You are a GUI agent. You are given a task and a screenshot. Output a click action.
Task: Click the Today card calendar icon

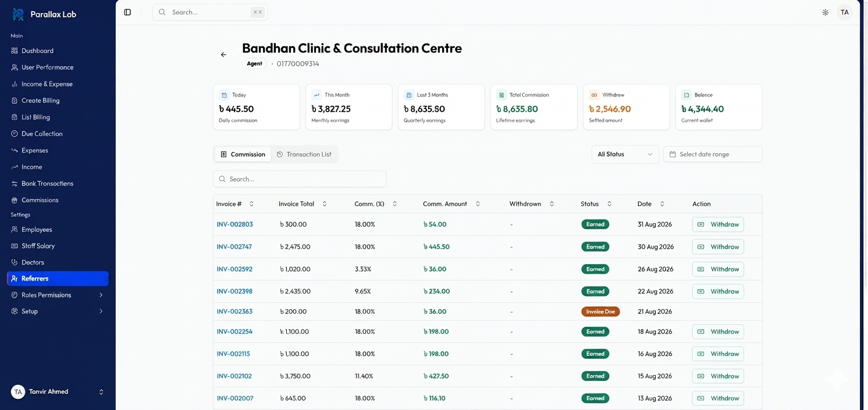coord(224,95)
